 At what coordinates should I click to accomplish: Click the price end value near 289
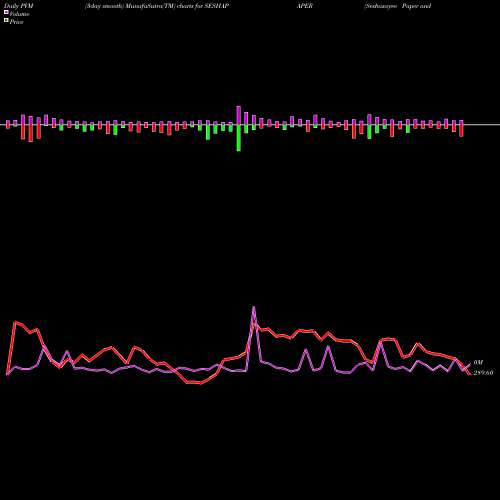[483, 373]
